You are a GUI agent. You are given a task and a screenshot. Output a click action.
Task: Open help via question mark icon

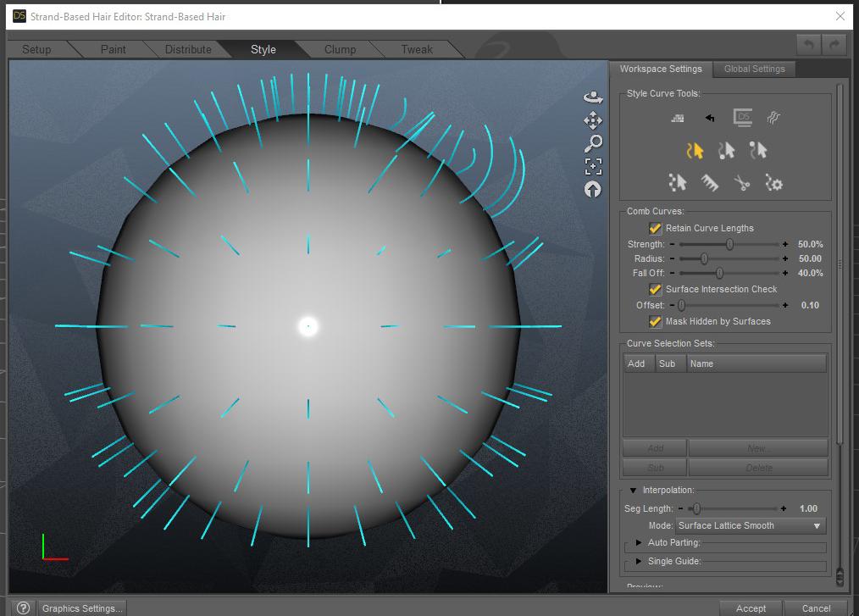coord(23,608)
